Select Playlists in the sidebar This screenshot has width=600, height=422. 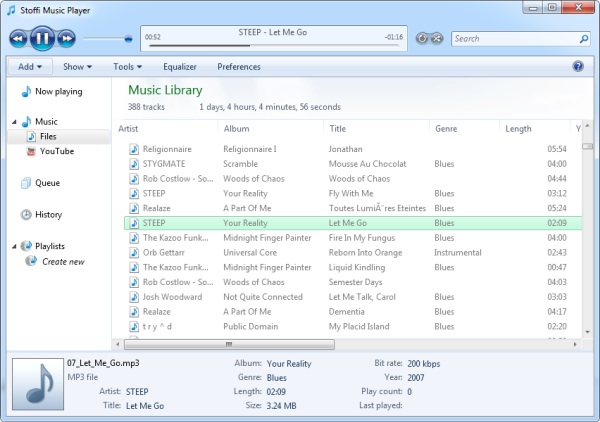tap(50, 246)
